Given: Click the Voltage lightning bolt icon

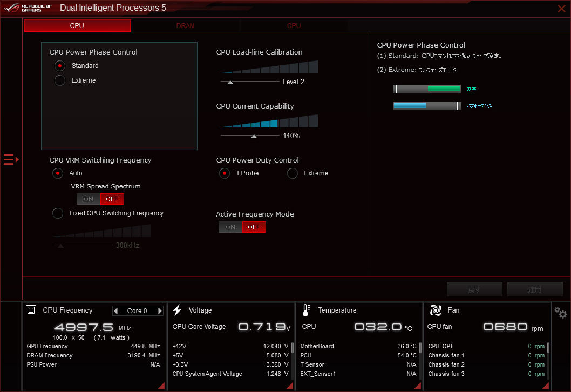Looking at the screenshot, I should coord(177,310).
